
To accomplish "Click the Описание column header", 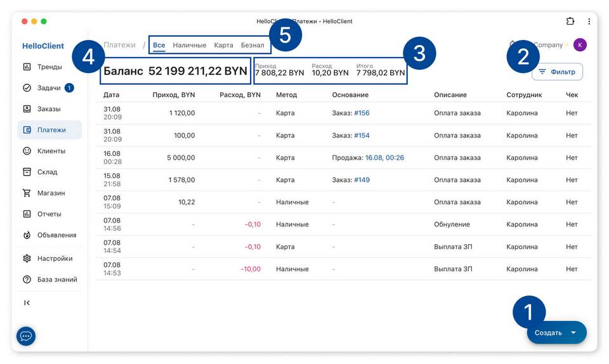I will (x=450, y=94).
